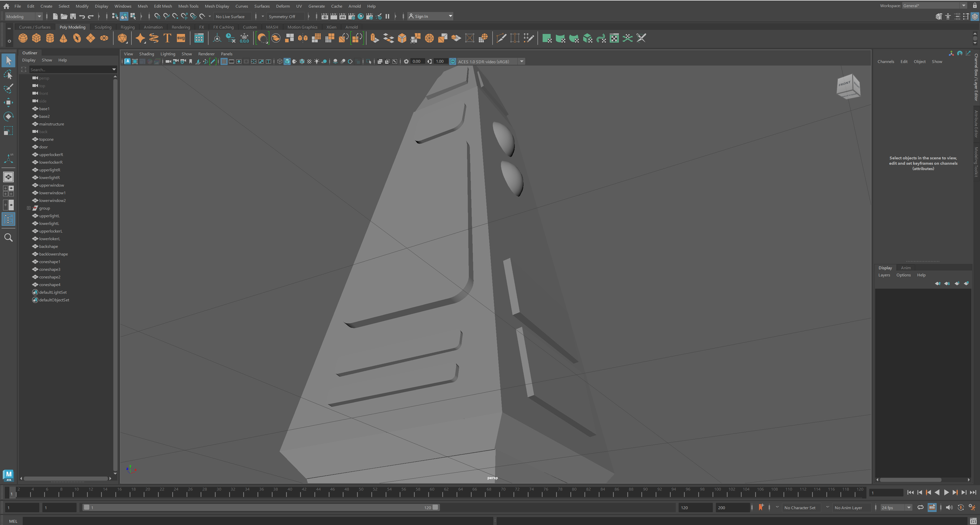Click the MEL script language button

pos(13,521)
